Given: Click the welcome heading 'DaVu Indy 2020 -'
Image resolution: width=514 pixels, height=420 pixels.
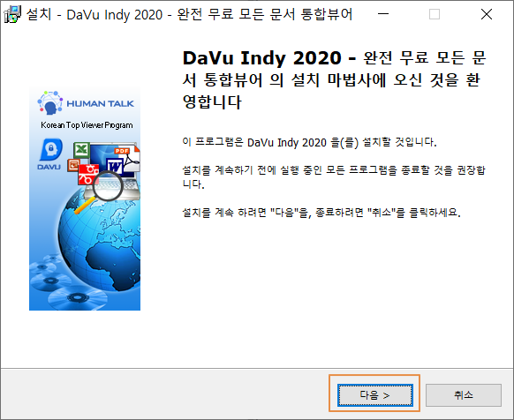Looking at the screenshot, I should (269, 58).
